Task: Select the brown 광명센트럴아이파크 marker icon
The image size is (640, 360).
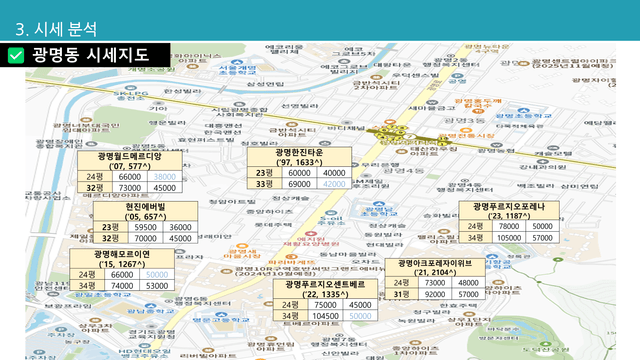Action: pos(524,63)
